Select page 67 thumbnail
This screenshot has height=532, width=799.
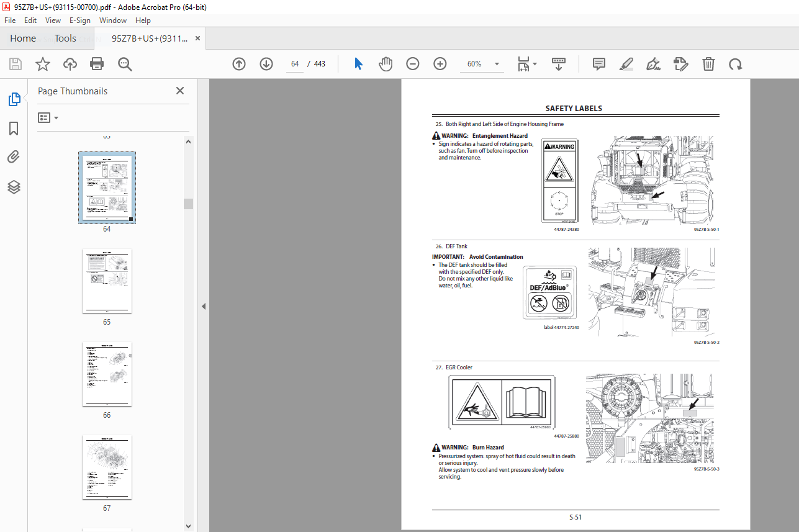click(x=107, y=467)
